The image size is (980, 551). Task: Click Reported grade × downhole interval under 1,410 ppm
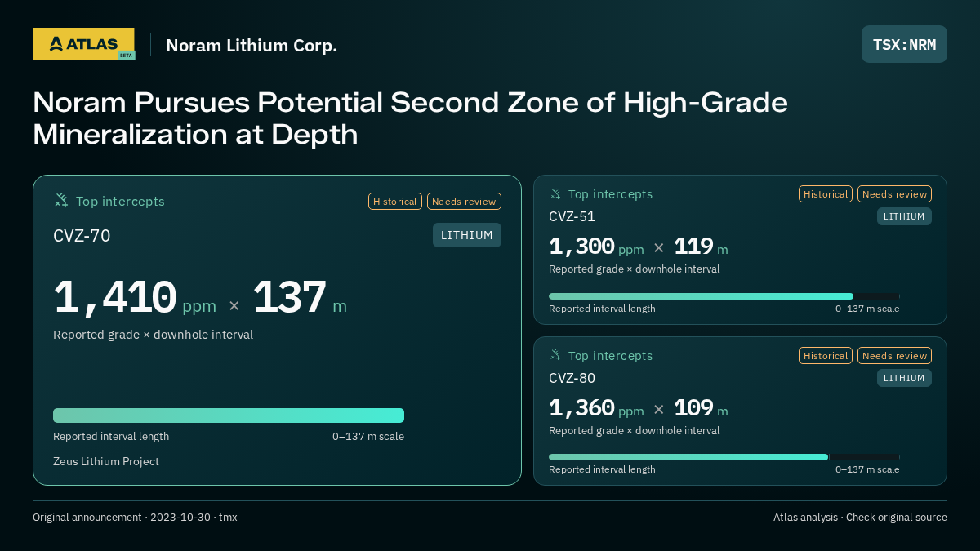coord(153,335)
